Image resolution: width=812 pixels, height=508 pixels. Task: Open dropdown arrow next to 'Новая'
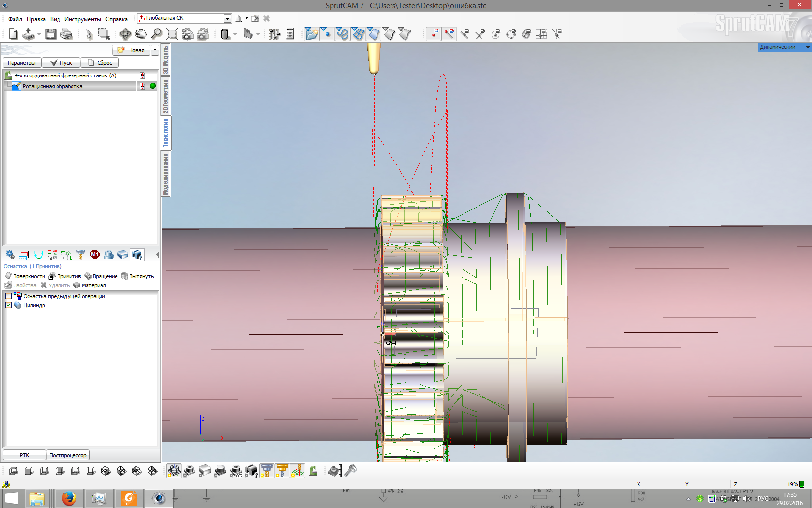[155, 50]
